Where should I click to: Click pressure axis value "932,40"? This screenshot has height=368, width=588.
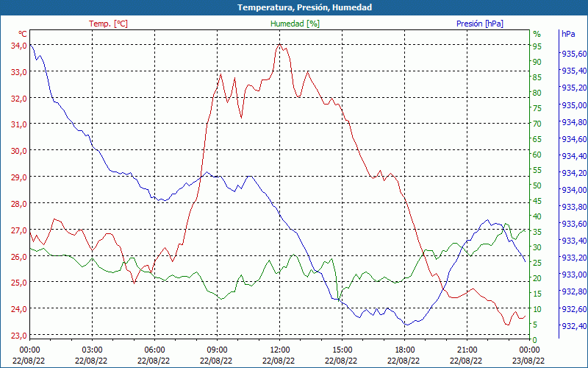(574, 325)
